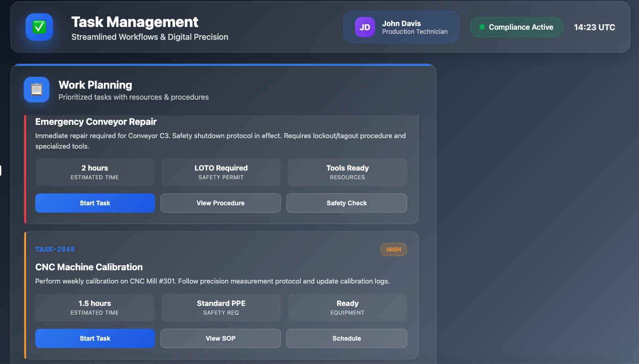Click the purple JD avatar icon
Image resolution: width=639 pixels, height=364 pixels.
(365, 27)
